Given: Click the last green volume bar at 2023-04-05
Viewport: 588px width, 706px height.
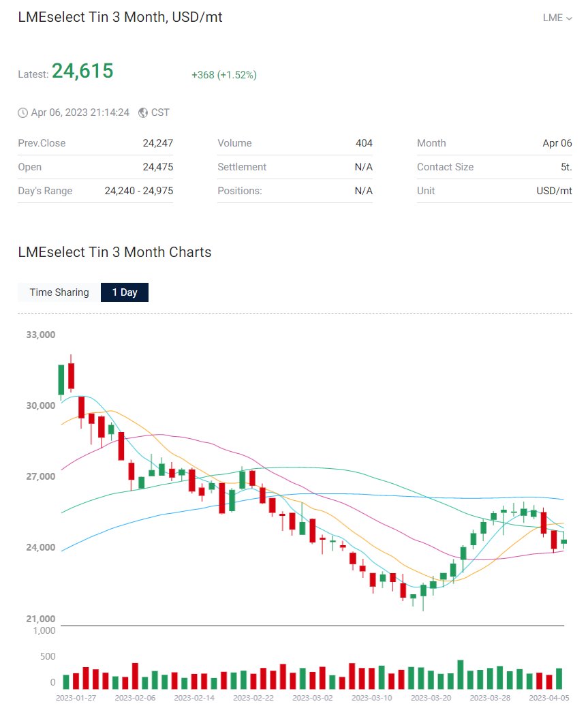Looking at the screenshot, I should click(559, 679).
